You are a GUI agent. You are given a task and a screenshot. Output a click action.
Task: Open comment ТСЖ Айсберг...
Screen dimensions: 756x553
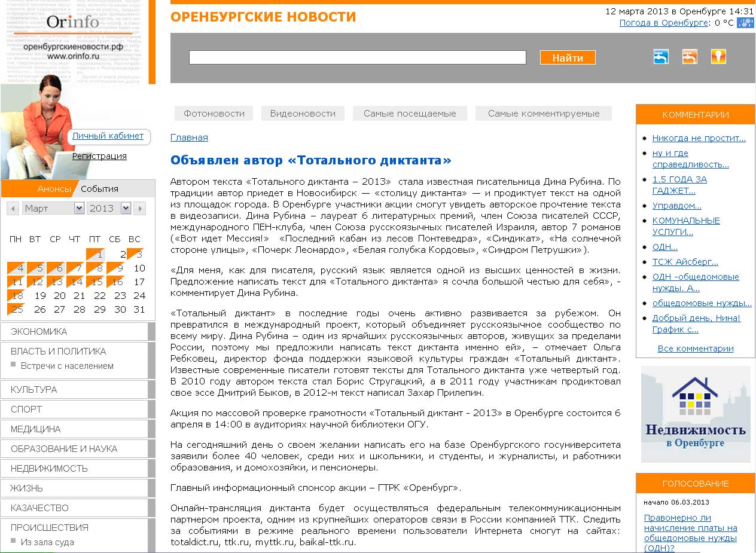[685, 262]
